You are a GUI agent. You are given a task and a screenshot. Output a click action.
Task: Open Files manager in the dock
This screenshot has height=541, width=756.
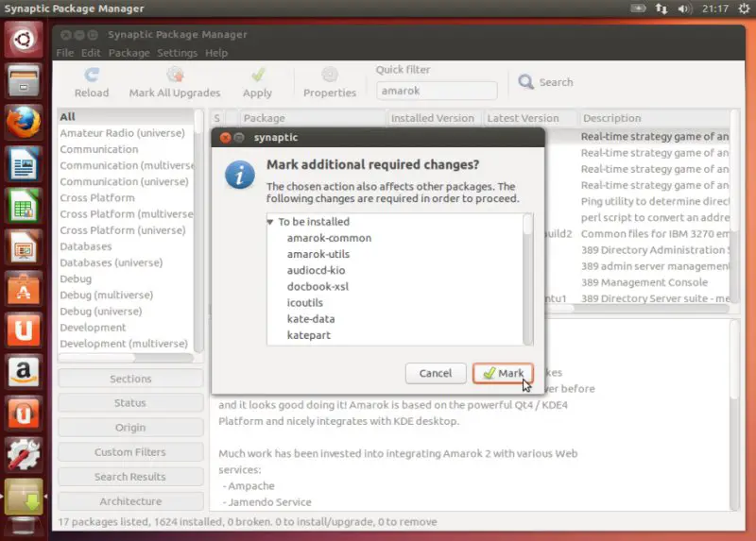23,80
